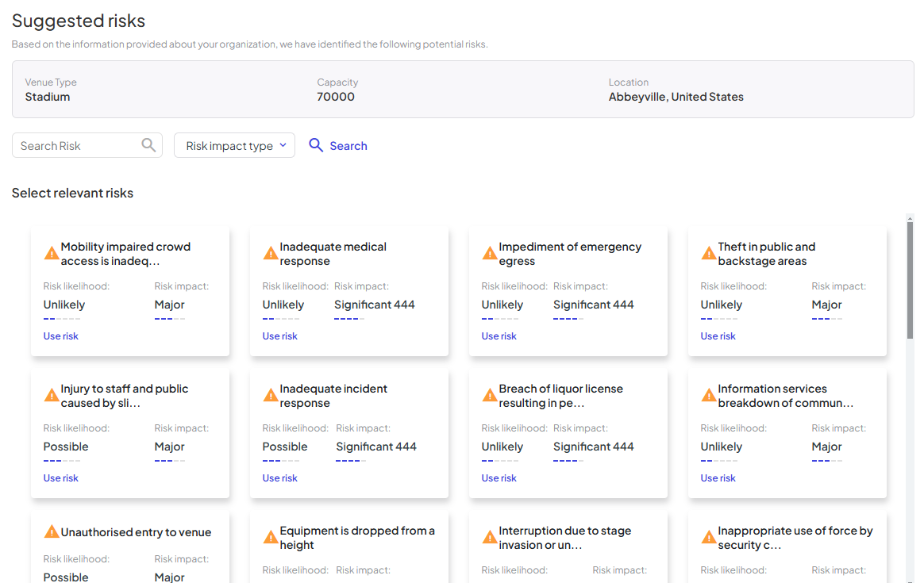Use risk for Impediment of emergency egress
This screenshot has height=583, width=924.
(499, 336)
